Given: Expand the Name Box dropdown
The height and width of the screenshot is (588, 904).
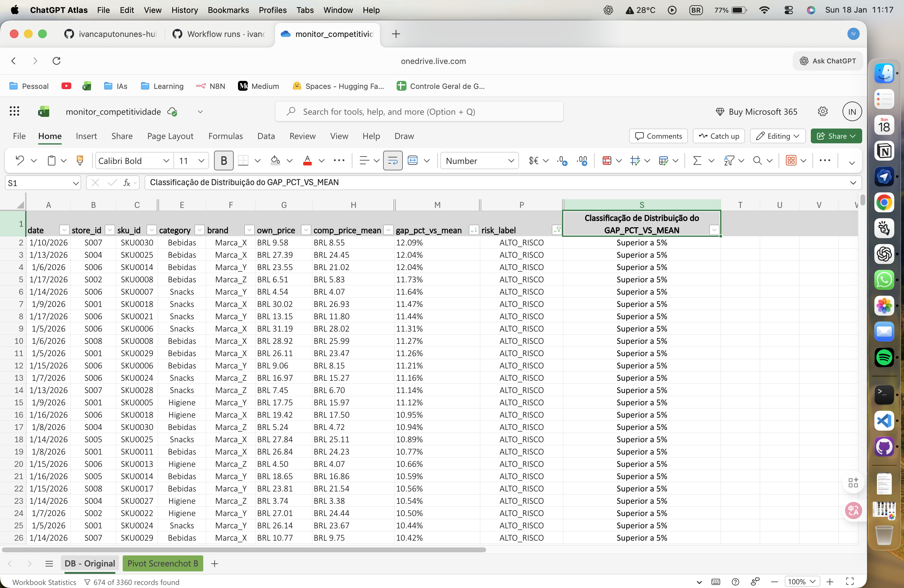Looking at the screenshot, I should coord(76,183).
